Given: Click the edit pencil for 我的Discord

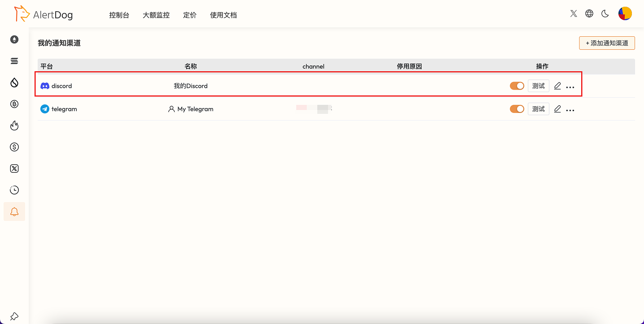Looking at the screenshot, I should tap(557, 86).
